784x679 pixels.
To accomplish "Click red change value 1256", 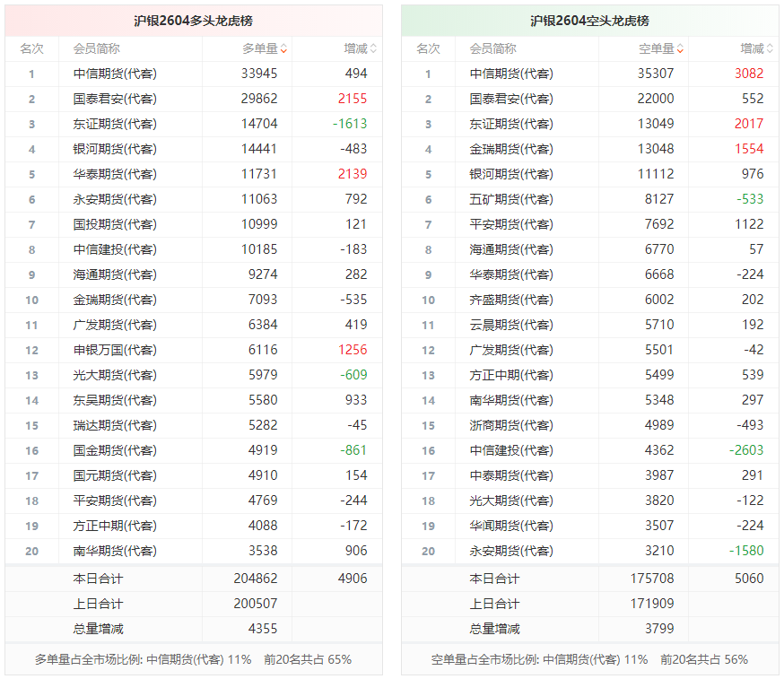I will click(x=353, y=350).
